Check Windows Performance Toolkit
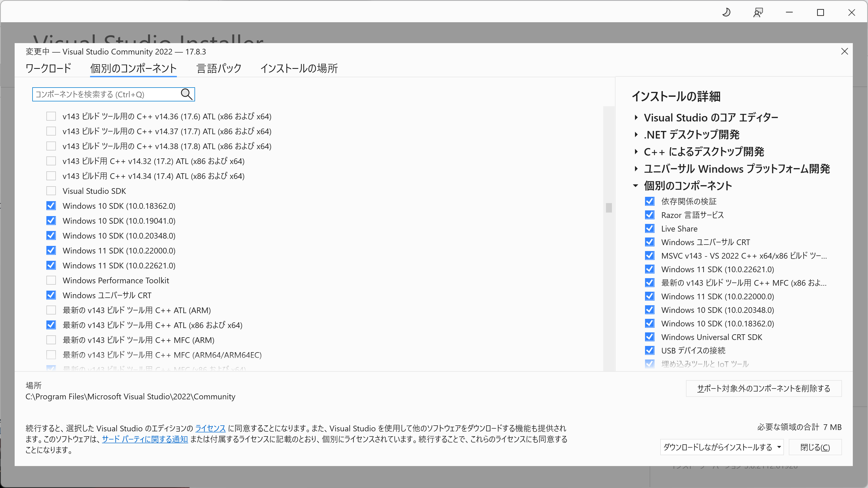This screenshot has height=488, width=868. (x=51, y=280)
